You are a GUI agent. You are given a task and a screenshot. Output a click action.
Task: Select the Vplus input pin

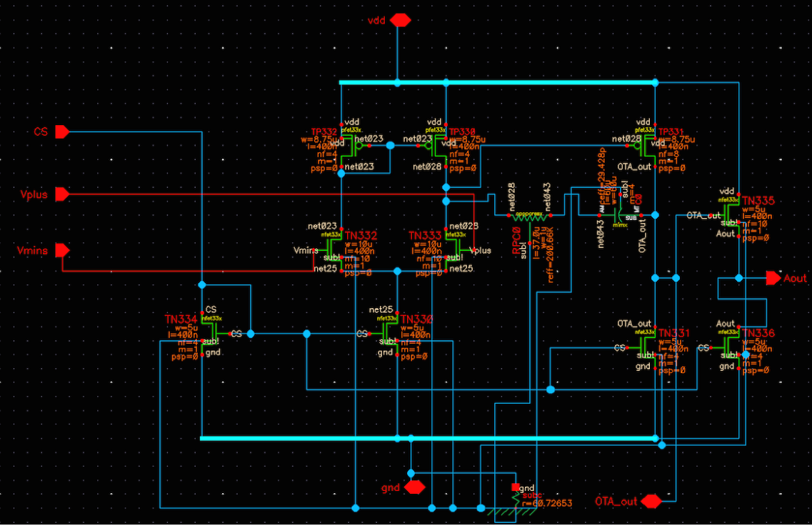click(62, 194)
